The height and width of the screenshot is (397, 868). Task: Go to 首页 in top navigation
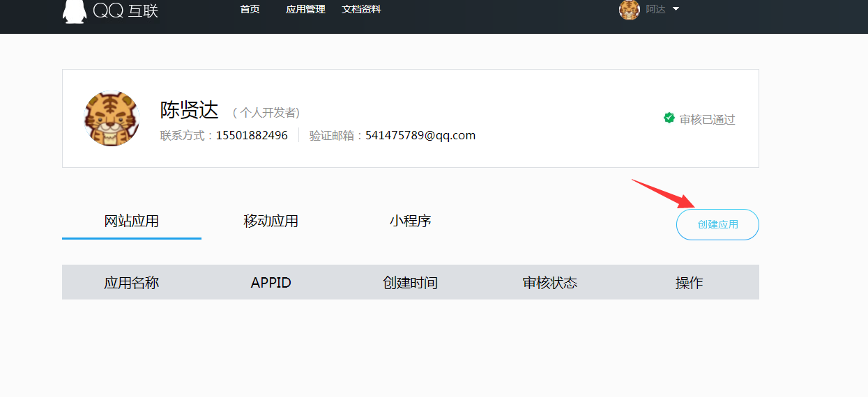click(250, 10)
